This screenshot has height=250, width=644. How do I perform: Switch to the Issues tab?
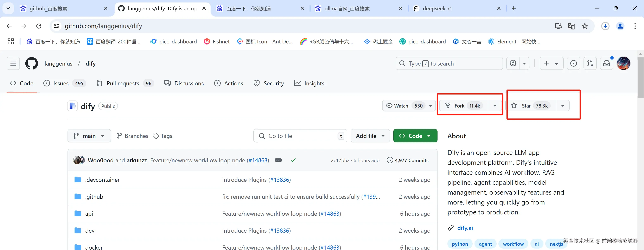[x=61, y=83]
